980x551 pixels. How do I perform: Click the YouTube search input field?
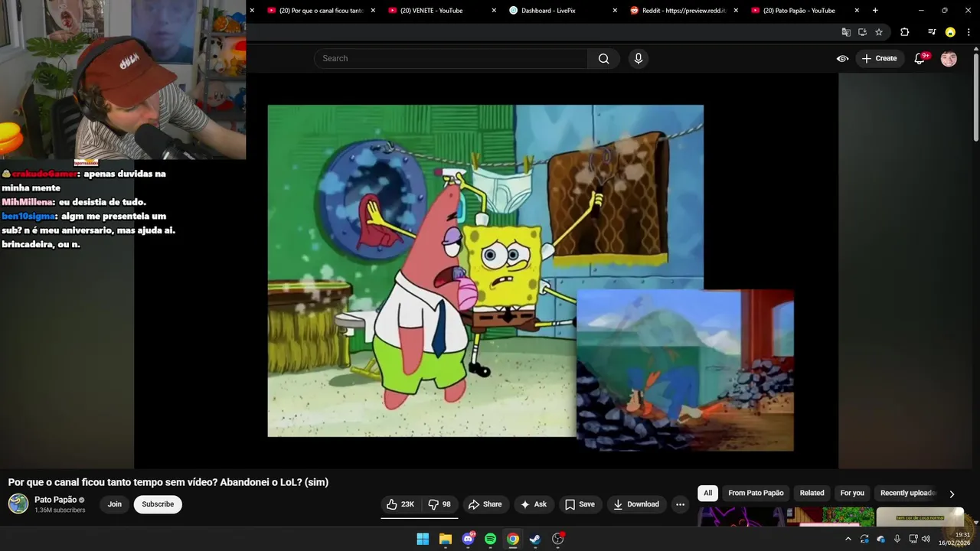451,58
